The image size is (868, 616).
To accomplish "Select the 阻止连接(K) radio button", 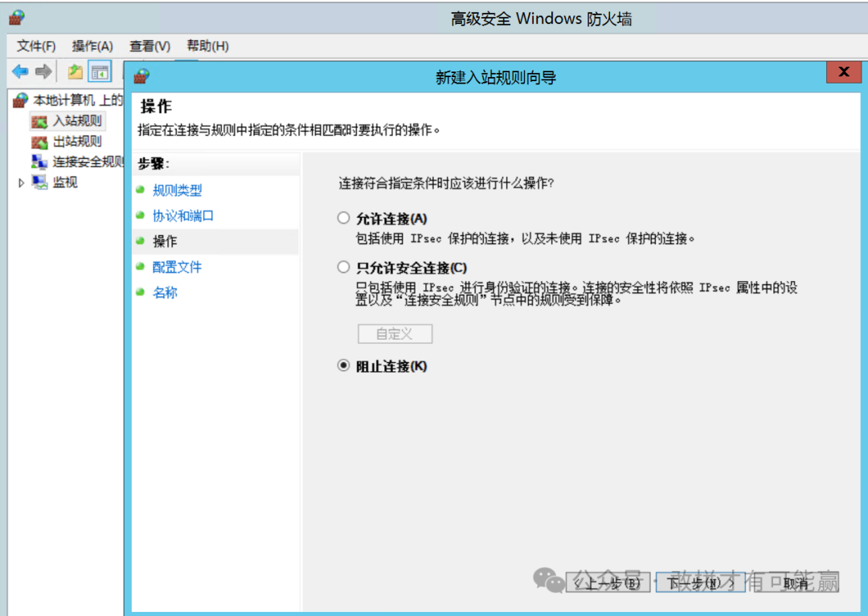I will click(344, 365).
